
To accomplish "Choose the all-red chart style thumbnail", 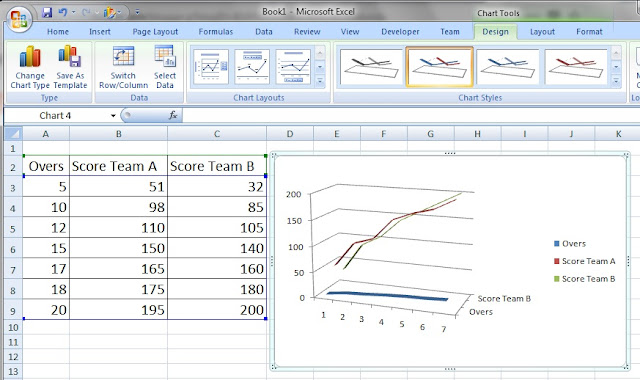I will click(576, 67).
